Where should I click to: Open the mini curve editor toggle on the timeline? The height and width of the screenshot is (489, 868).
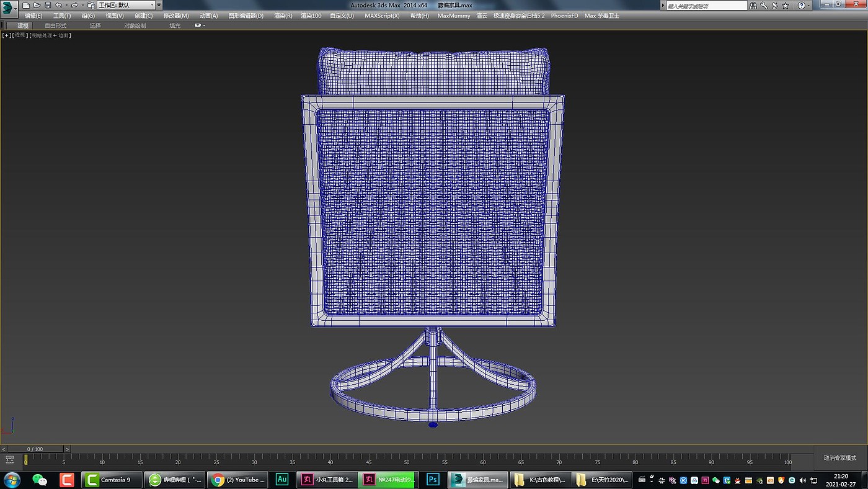pos(9,460)
